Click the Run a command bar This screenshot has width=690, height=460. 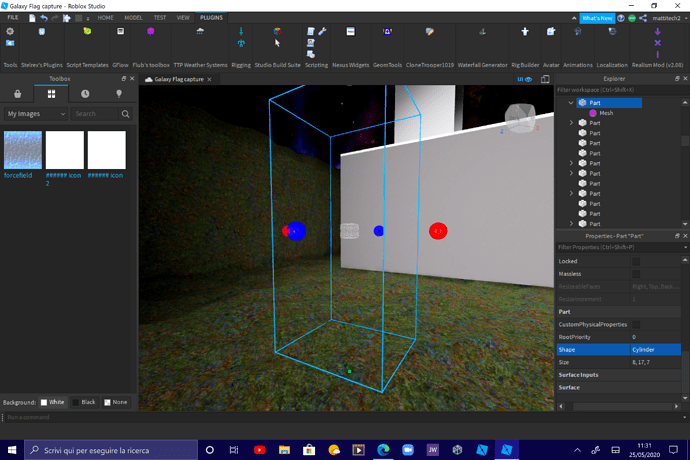click(343, 417)
